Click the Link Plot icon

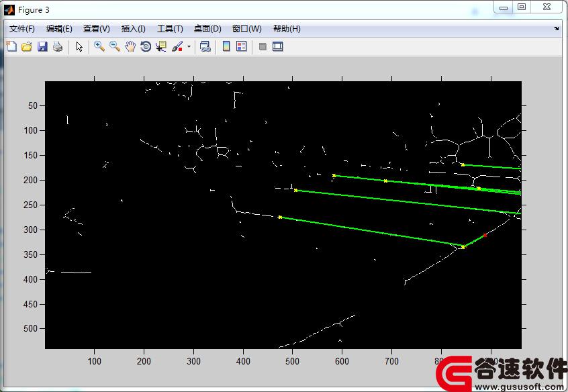click(205, 46)
